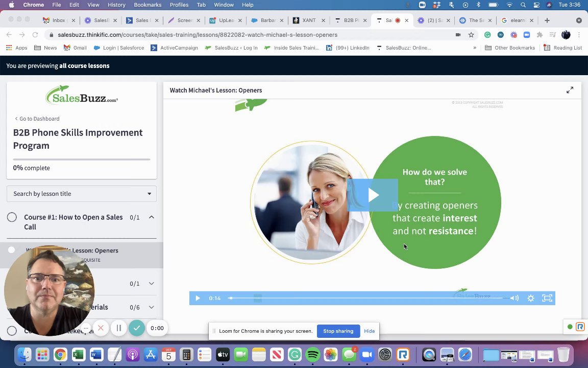Open Spotlight search in the menu bar

click(523, 5)
